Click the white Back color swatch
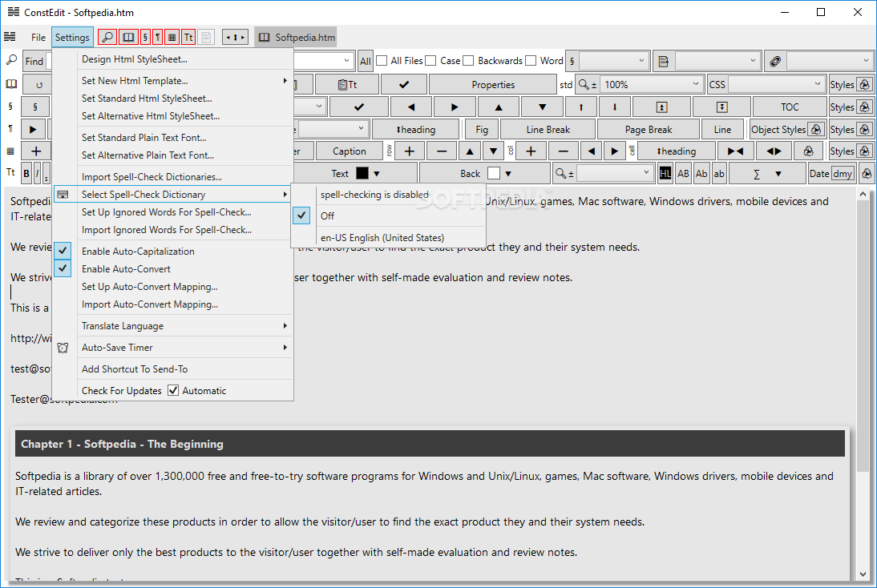877x588 pixels. click(x=493, y=174)
